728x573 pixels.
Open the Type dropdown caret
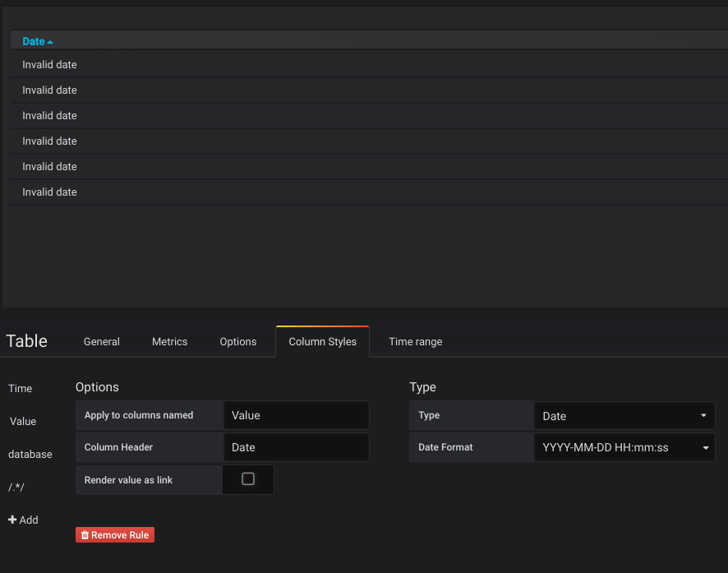click(x=703, y=415)
